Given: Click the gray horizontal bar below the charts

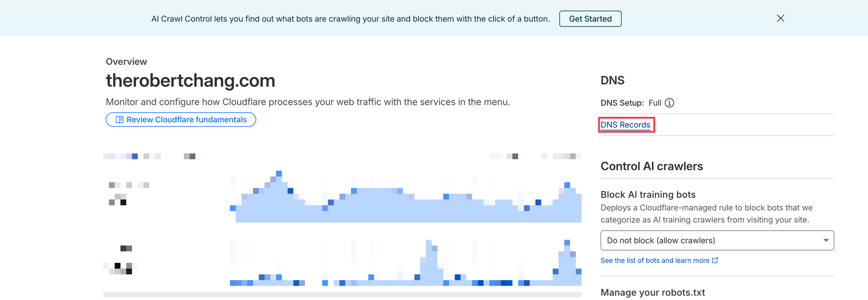Looking at the screenshot, I should click(x=342, y=294).
